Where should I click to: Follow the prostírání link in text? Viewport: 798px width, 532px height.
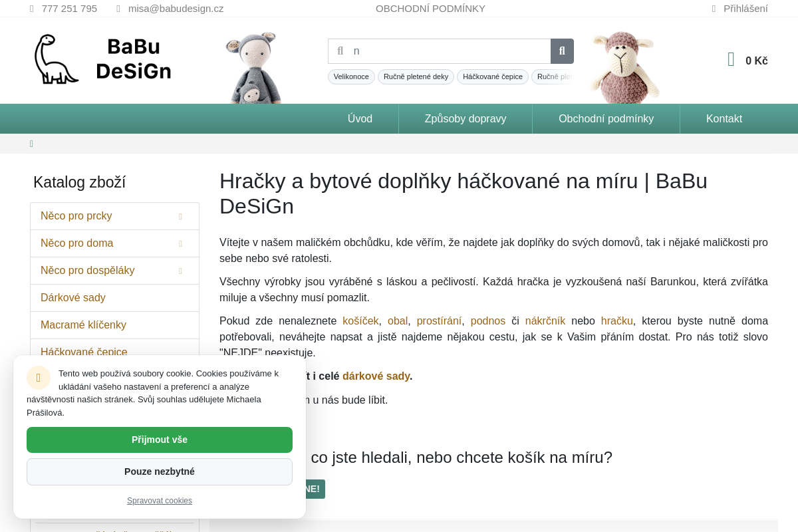(x=439, y=321)
